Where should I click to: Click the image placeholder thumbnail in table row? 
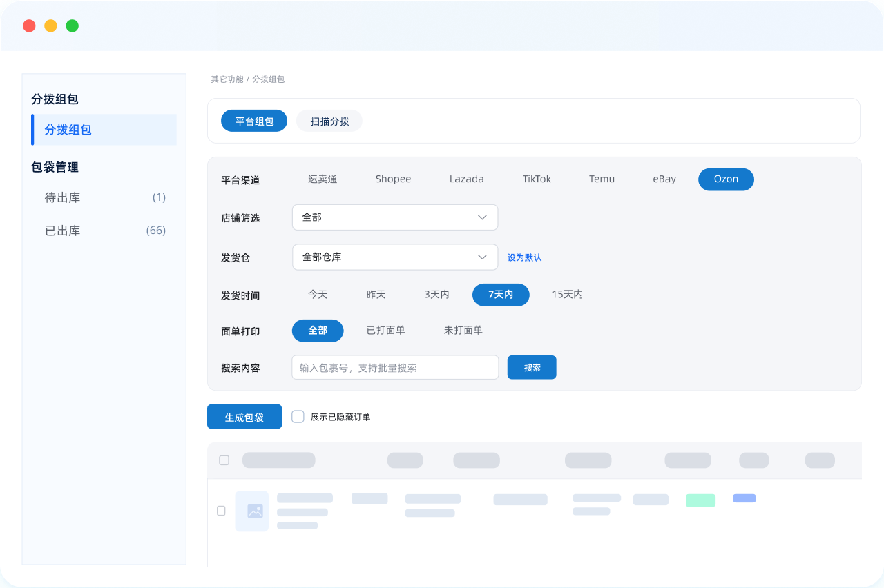tap(251, 511)
